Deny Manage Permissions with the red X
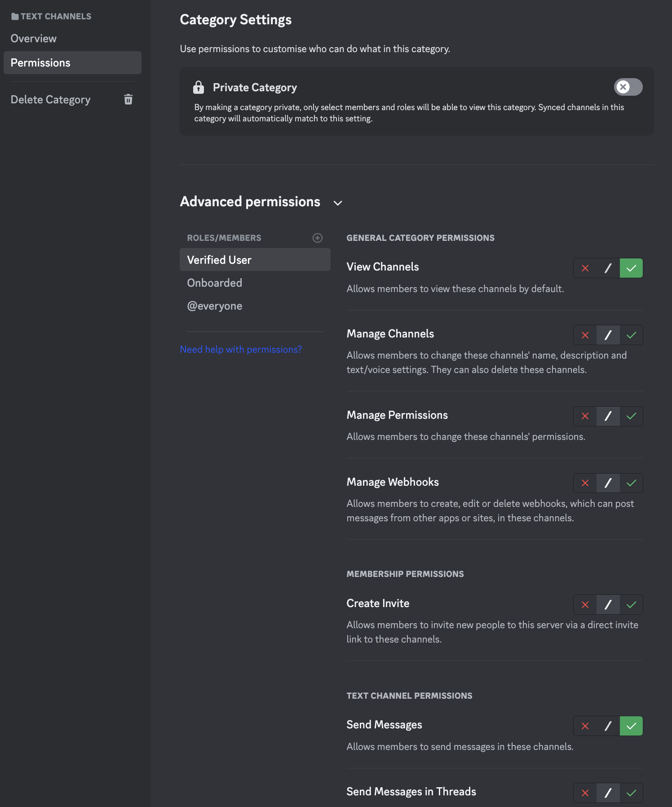The height and width of the screenshot is (807, 672). (585, 416)
